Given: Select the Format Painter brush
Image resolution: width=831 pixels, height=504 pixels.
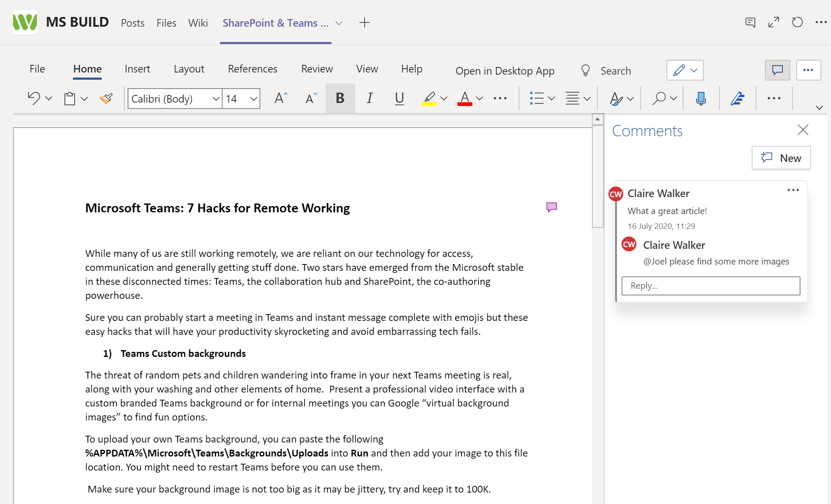Looking at the screenshot, I should click(106, 98).
